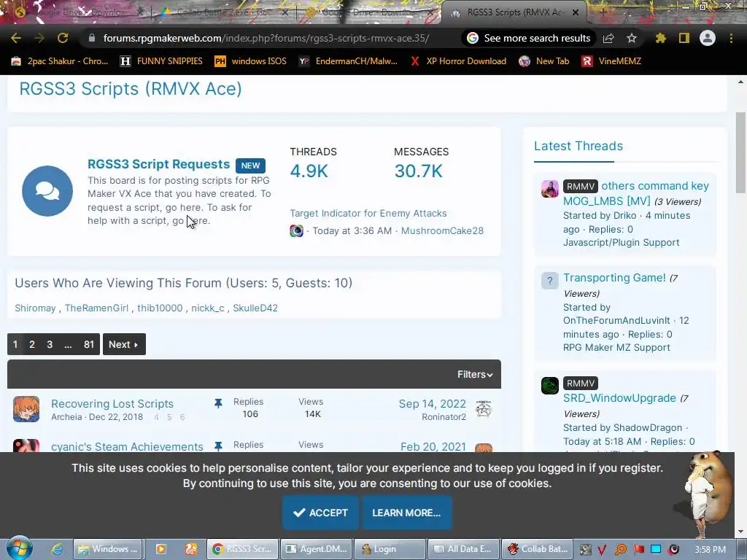Open the Recovering Lost Scripts thread
Screen dimensions: 747x560
click(112, 404)
